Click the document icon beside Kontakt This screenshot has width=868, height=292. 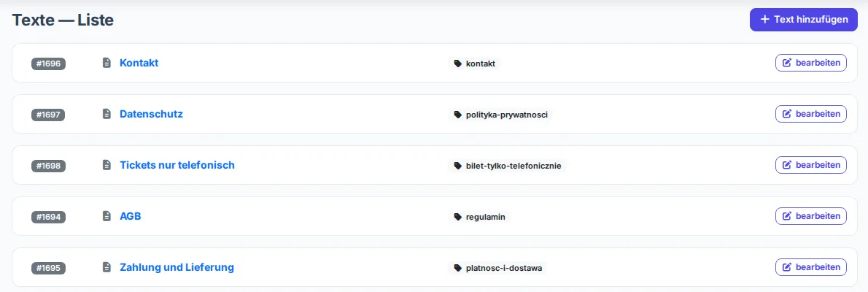pos(106,64)
